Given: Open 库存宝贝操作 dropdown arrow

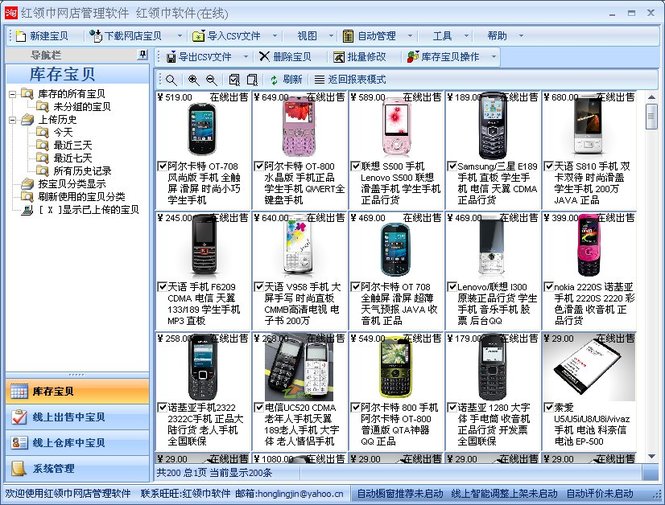Looking at the screenshot, I should click(x=493, y=57).
